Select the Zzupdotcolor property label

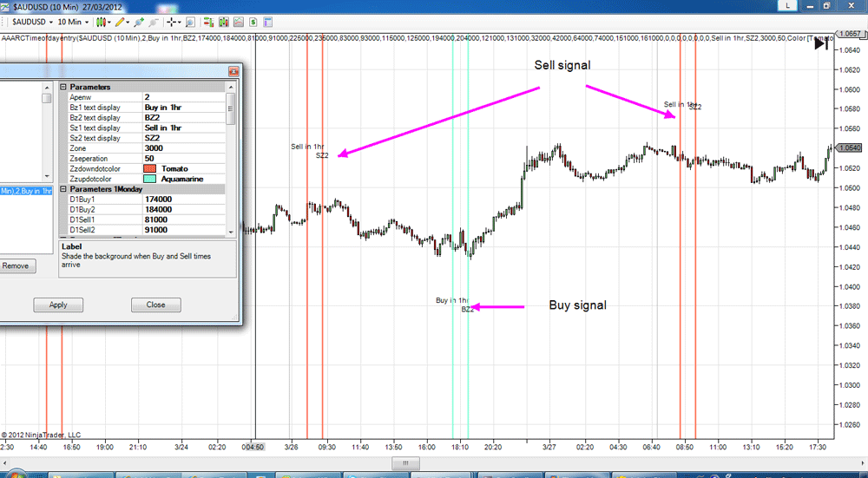(x=90, y=179)
